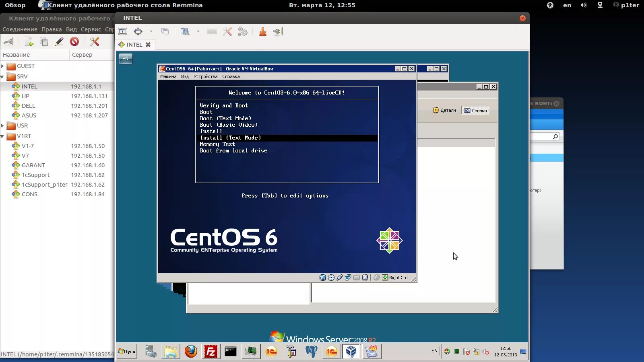Open the Сервис menu
644x362 pixels.
pyautogui.click(x=91, y=29)
